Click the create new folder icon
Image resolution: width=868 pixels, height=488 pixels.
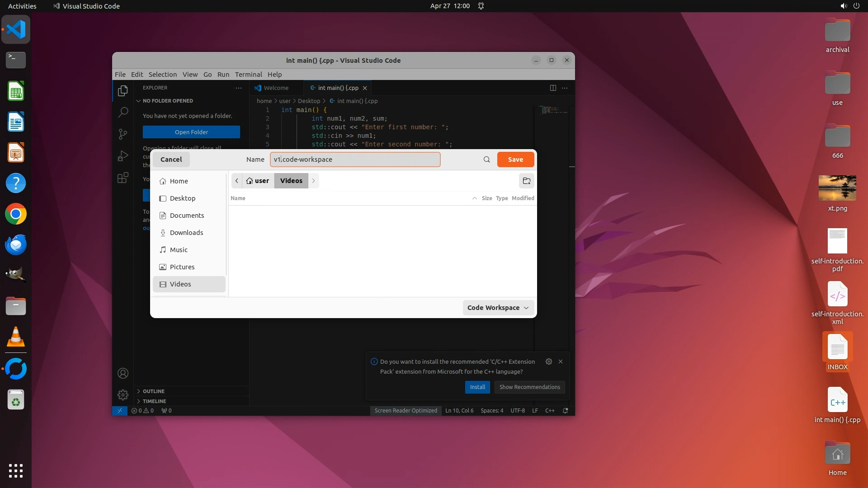(526, 181)
